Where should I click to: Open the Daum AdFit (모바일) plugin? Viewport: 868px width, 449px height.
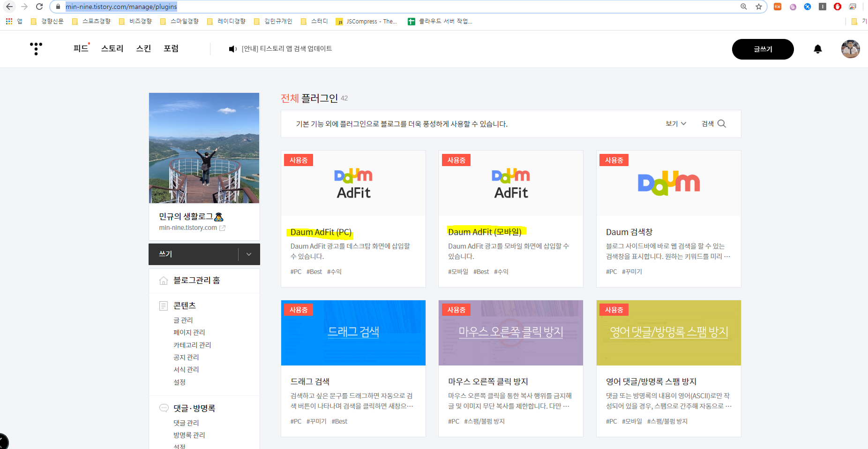(485, 232)
